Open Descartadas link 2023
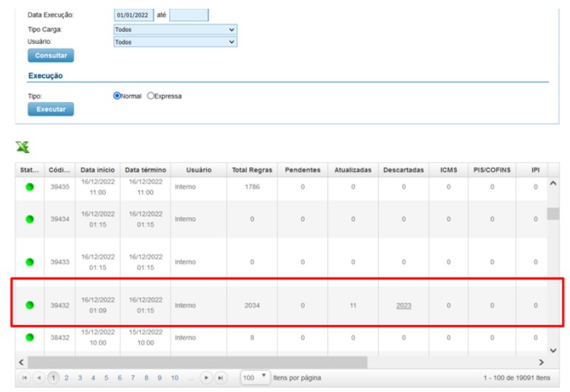 (x=404, y=305)
